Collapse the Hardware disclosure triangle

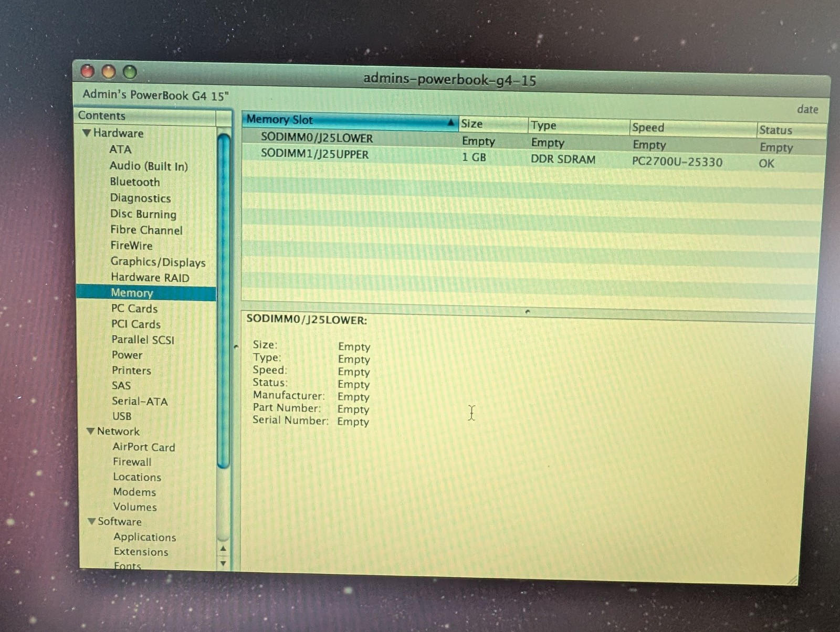(87, 133)
